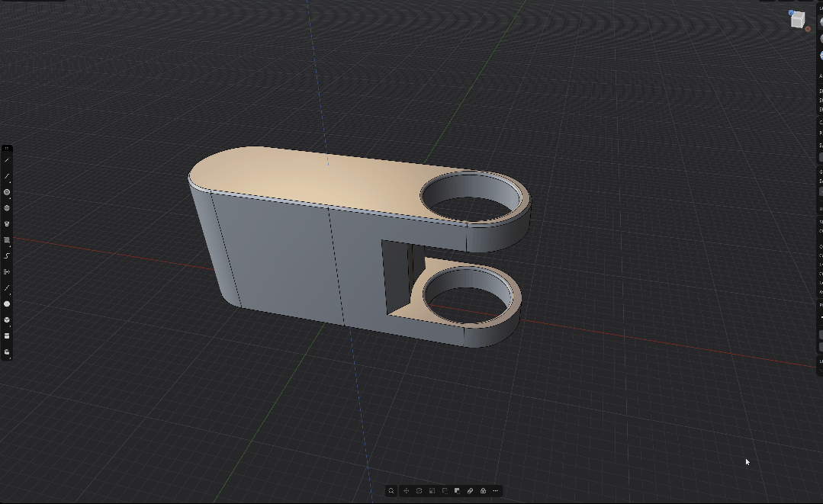Select the Cylinder solid tool
Image resolution: width=823 pixels, height=504 pixels.
point(7,335)
